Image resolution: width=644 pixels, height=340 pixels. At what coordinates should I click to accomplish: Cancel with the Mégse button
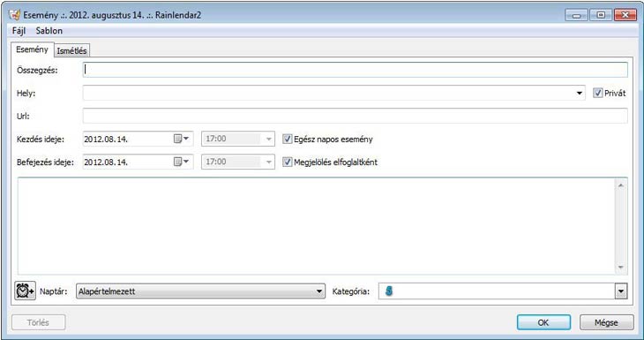pyautogui.click(x=606, y=322)
